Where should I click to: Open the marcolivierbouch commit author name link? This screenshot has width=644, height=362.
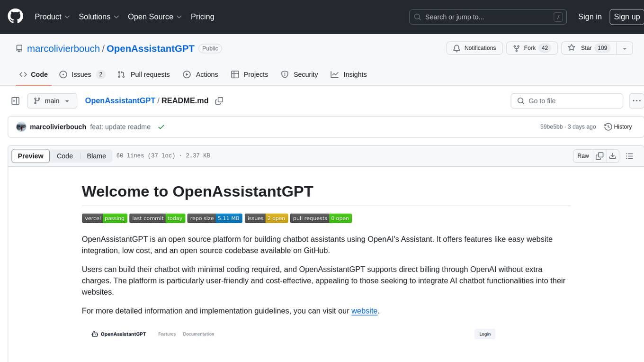pyautogui.click(x=58, y=127)
